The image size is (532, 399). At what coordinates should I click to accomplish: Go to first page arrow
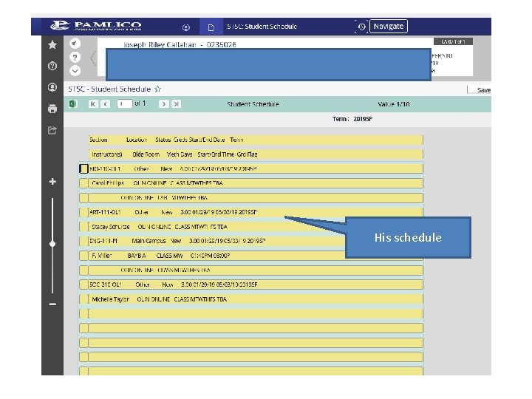click(x=93, y=104)
